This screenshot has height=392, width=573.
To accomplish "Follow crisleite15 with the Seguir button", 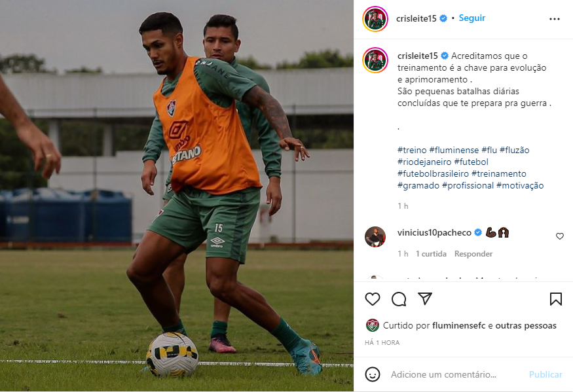I will pyautogui.click(x=471, y=18).
